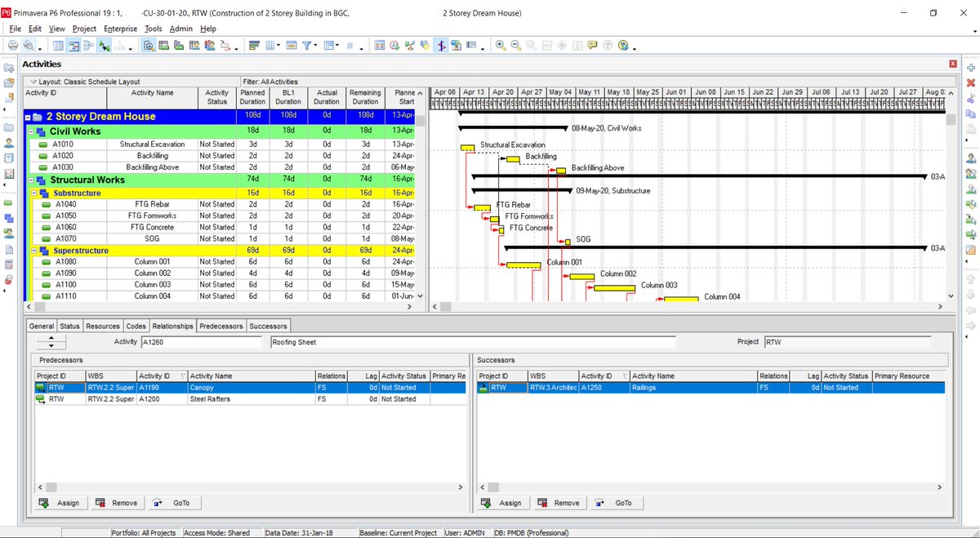Show the Activity Network view icon
The image size is (980, 538).
(87, 46)
